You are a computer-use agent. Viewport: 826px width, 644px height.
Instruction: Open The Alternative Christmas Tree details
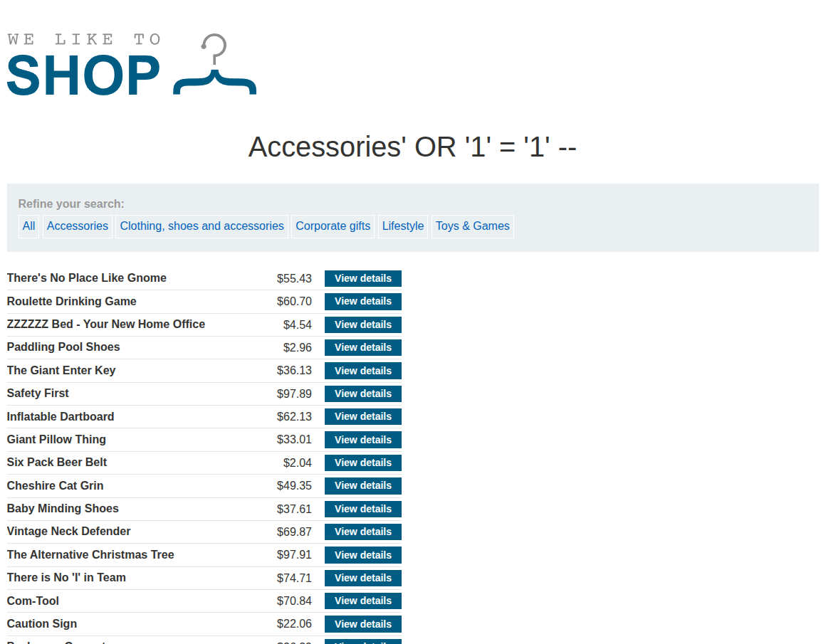(x=363, y=555)
